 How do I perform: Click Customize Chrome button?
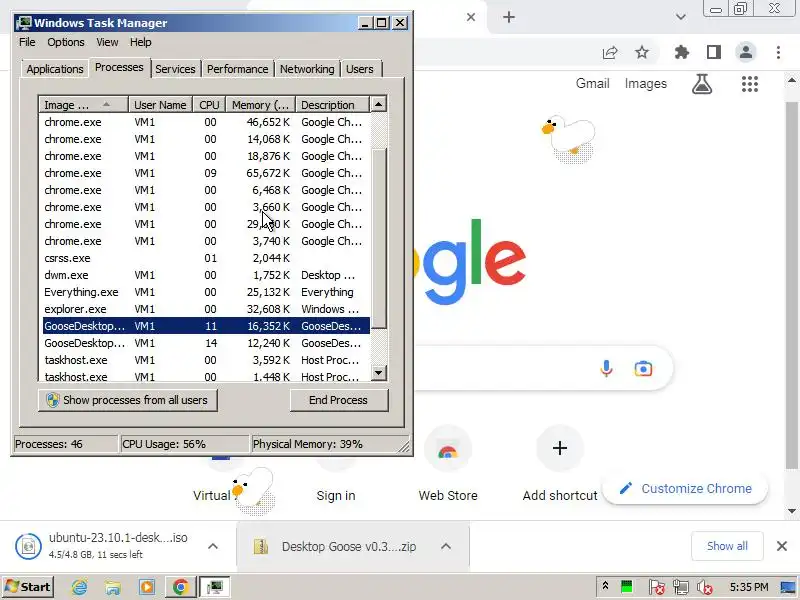click(x=685, y=489)
